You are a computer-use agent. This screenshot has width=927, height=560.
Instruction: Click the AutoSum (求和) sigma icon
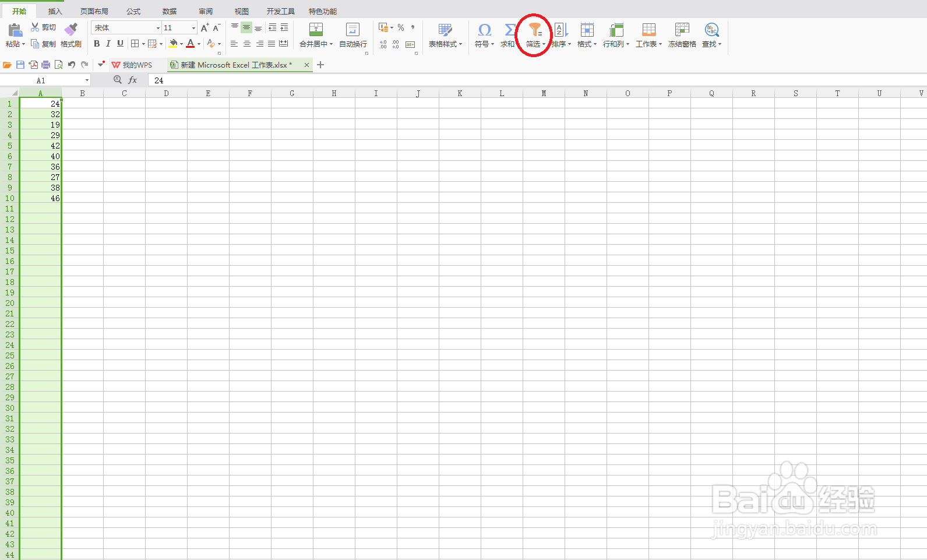pos(509,30)
